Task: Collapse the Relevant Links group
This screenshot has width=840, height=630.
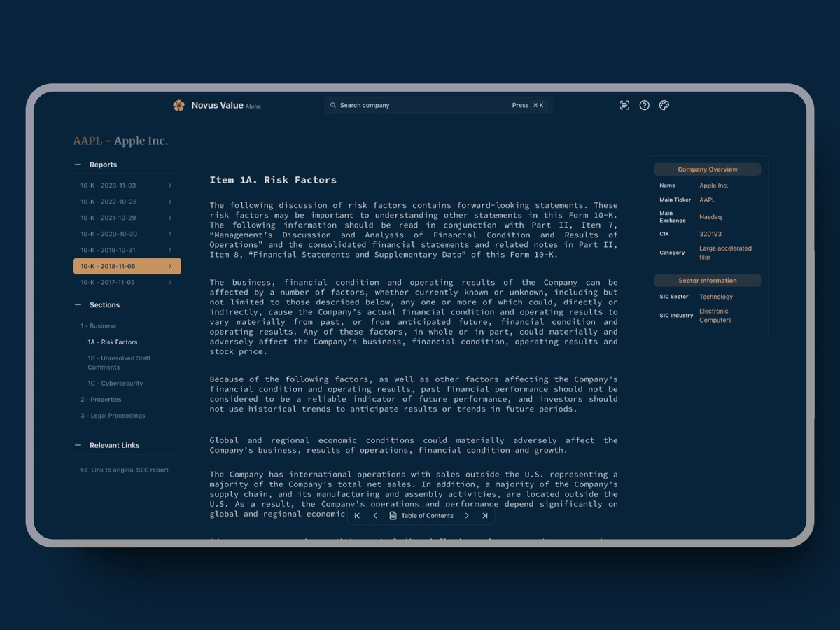Action: coord(78,445)
